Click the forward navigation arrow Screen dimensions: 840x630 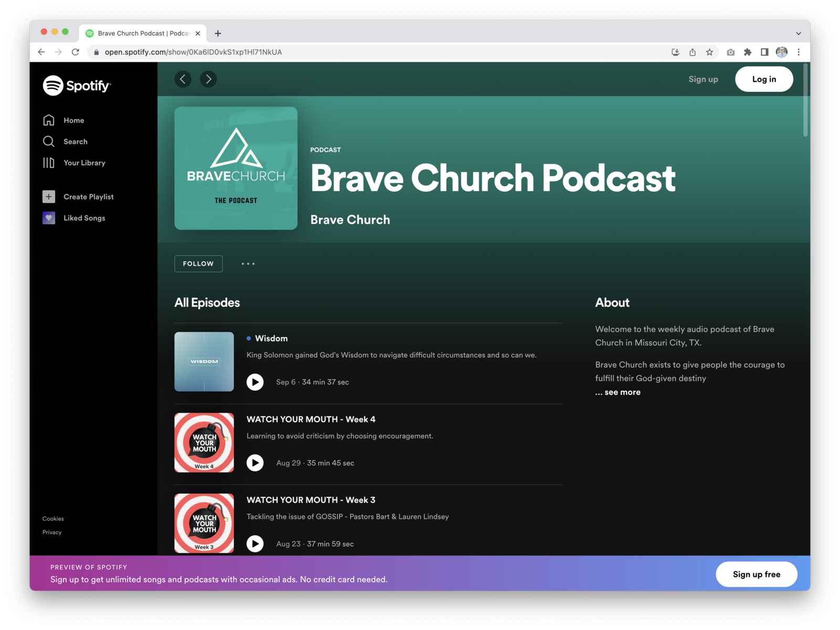click(208, 79)
